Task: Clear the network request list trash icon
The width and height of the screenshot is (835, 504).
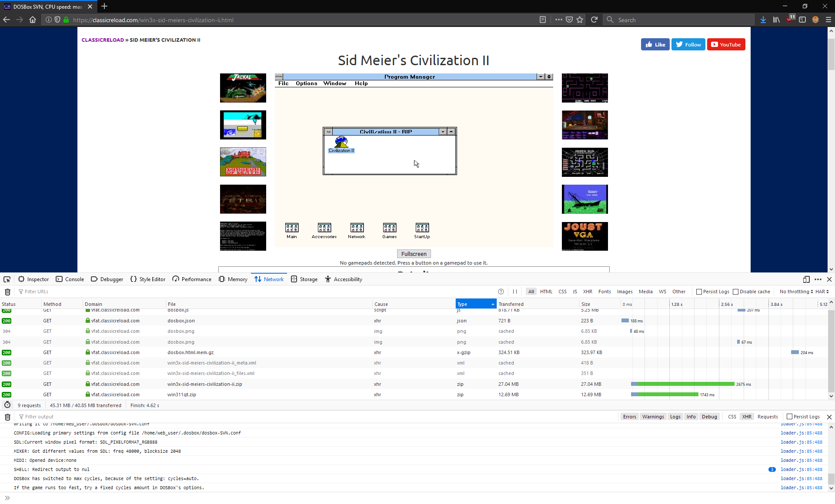Action: coord(7,292)
